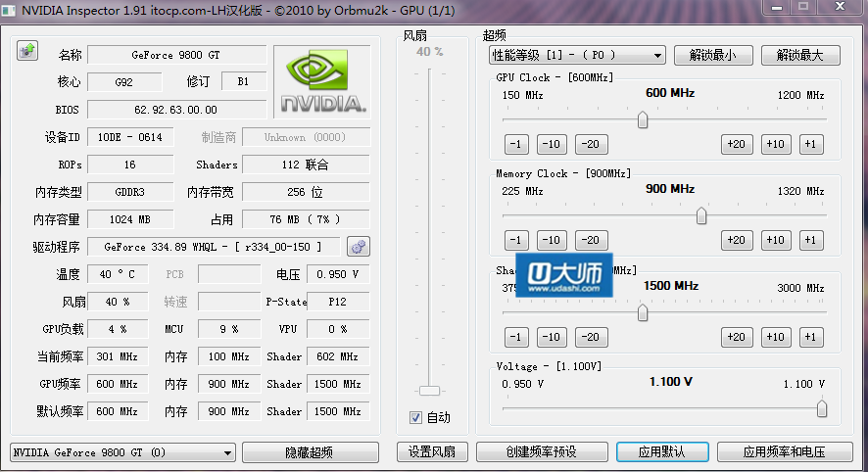Click the NVIDIA Inspector title bar icon

pyautogui.click(x=8, y=10)
